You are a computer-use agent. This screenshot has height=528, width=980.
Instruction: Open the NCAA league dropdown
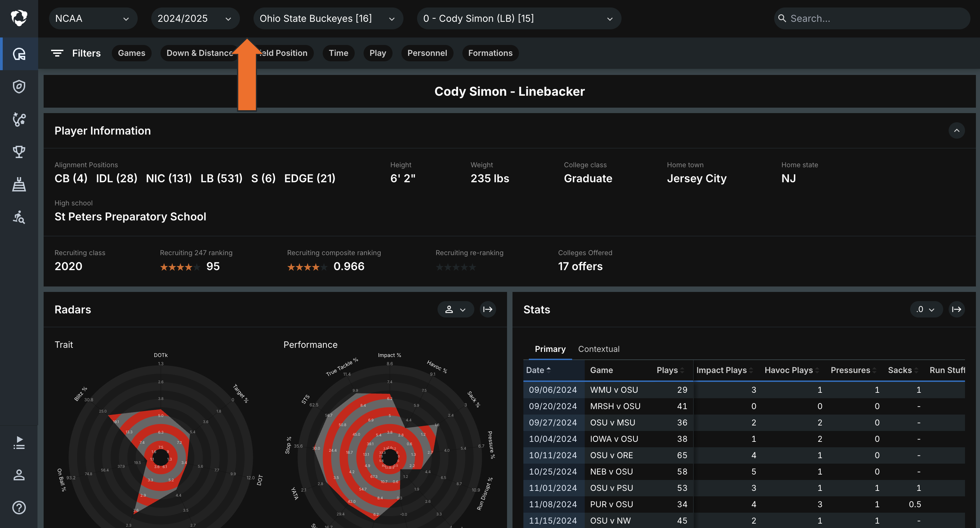coord(93,18)
